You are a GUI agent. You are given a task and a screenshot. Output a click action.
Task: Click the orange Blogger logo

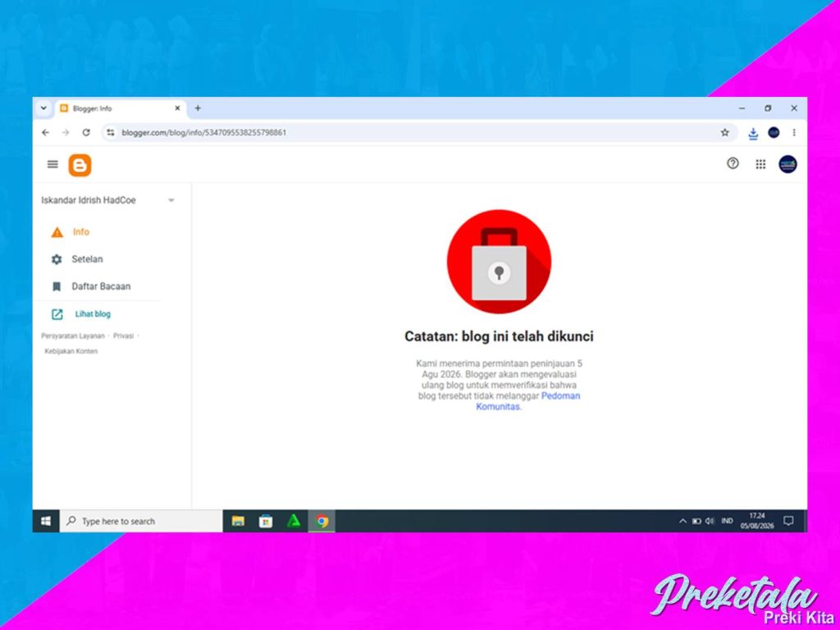(80, 165)
